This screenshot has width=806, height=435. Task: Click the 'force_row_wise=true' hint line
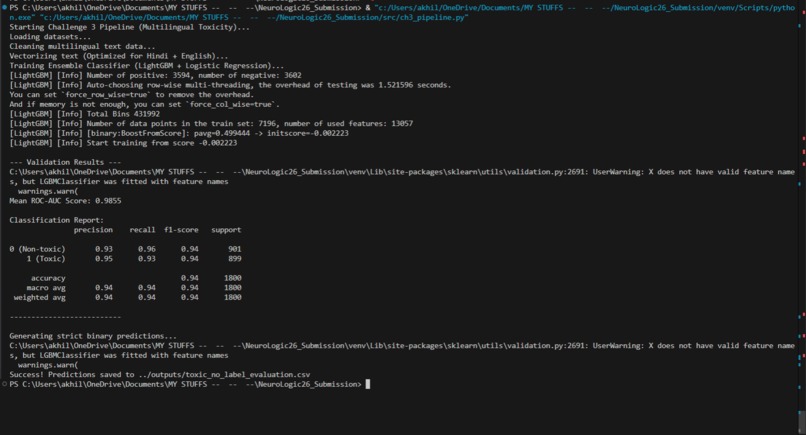pos(131,95)
